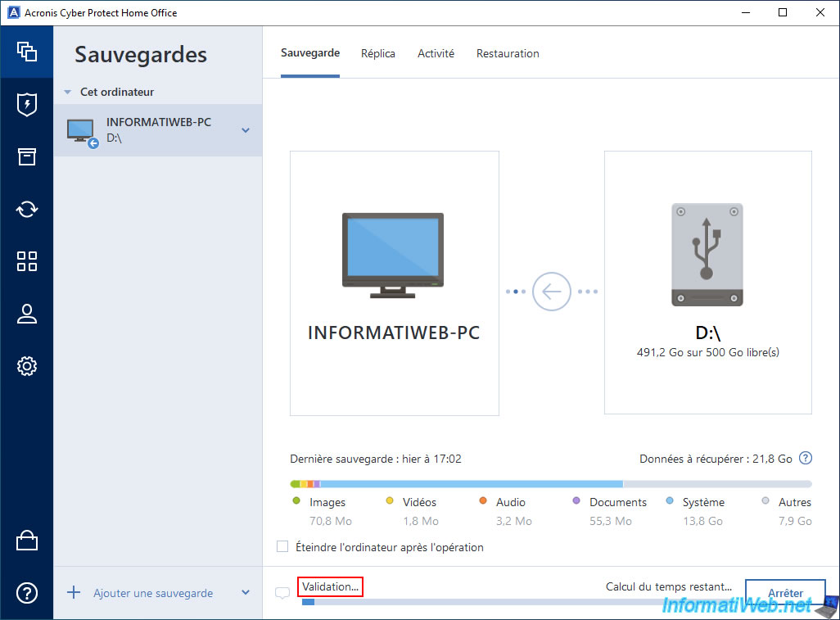Open the Ajouter une sauvegarde dropdown arrow
Image resolution: width=840 pixels, height=620 pixels.
tap(246, 593)
